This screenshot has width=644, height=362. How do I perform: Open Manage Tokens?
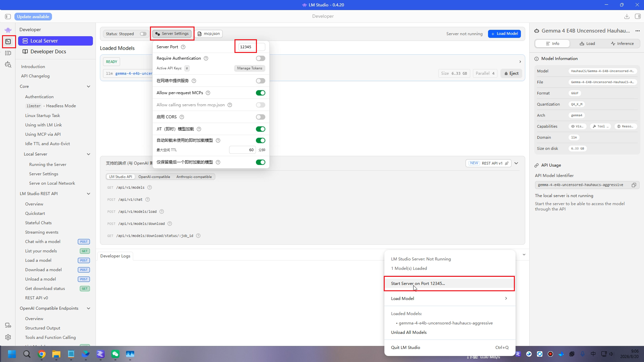pyautogui.click(x=250, y=68)
